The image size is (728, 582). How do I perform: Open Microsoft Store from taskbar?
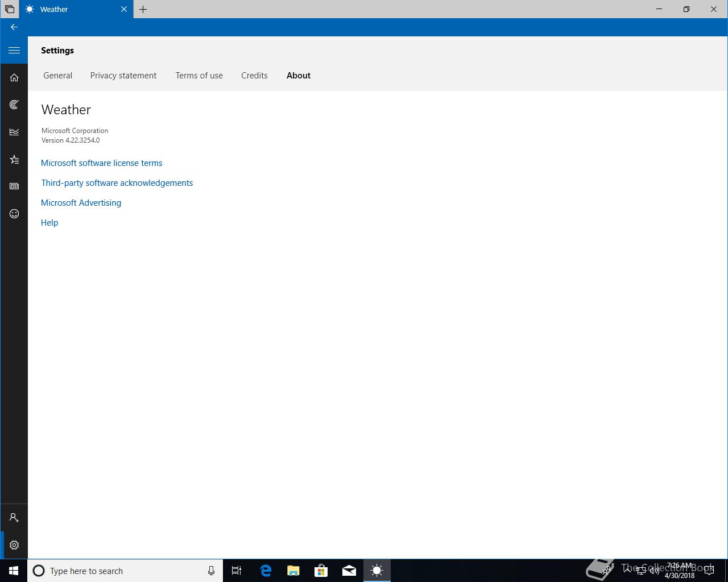coord(321,571)
